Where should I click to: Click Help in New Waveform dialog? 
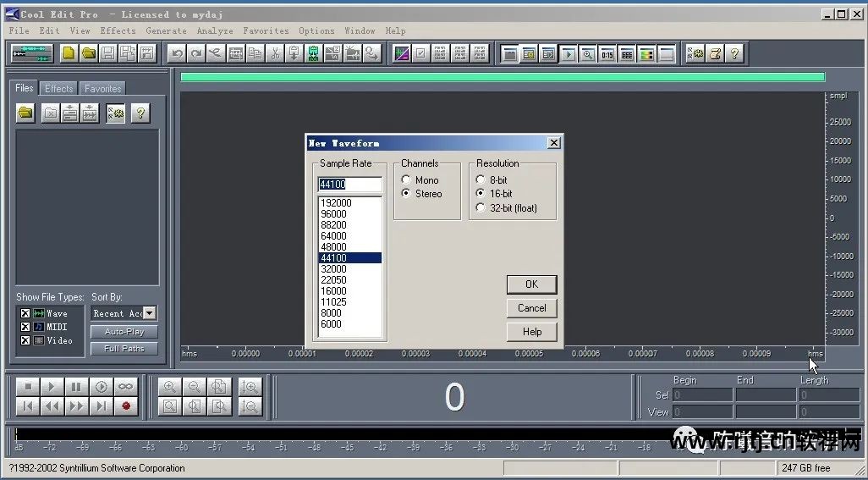point(531,332)
